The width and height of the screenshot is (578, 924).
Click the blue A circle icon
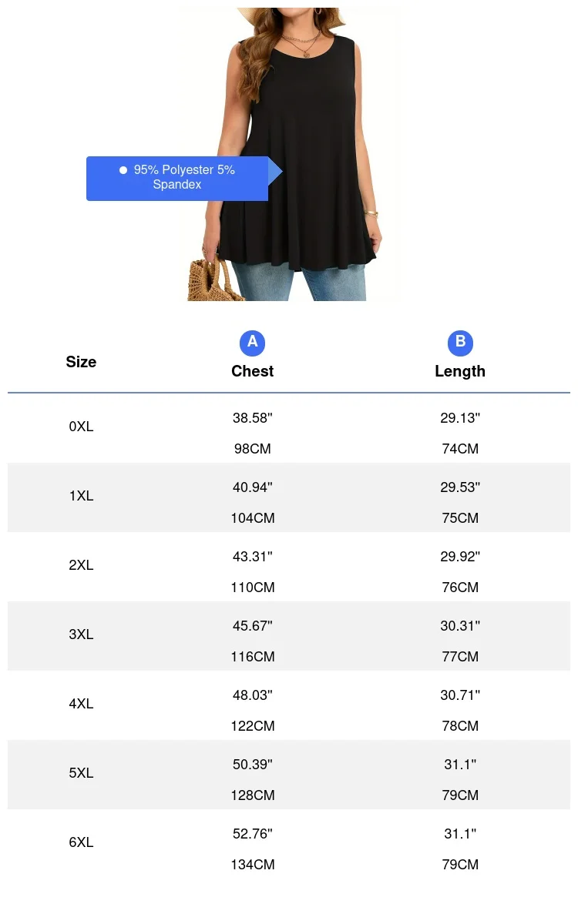(252, 343)
